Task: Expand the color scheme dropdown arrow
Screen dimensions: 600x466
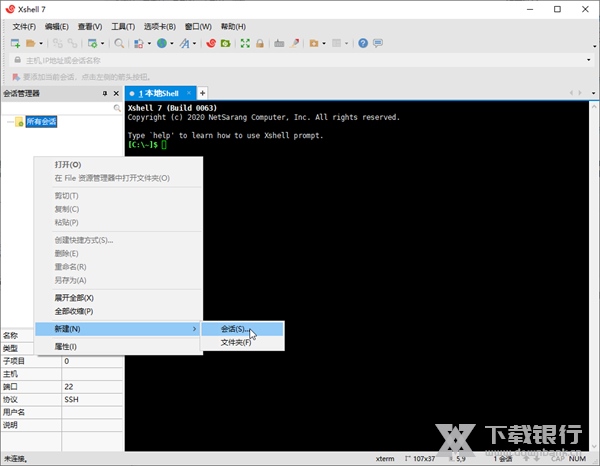Action: pos(149,44)
